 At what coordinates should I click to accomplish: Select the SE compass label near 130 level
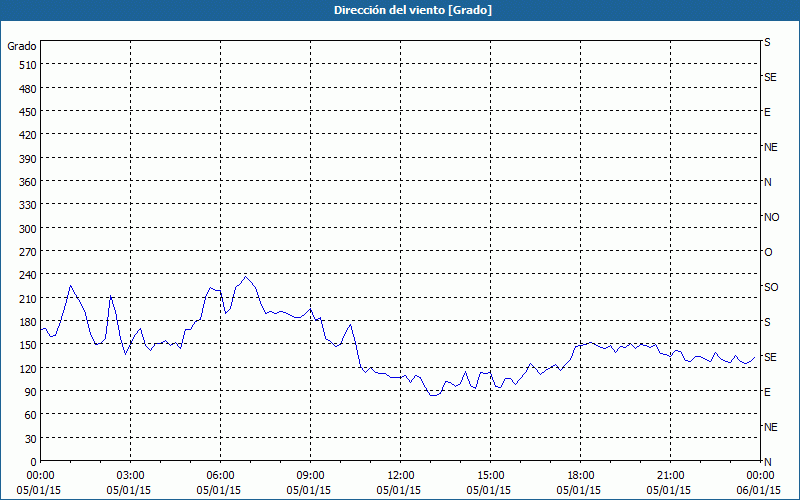770,357
